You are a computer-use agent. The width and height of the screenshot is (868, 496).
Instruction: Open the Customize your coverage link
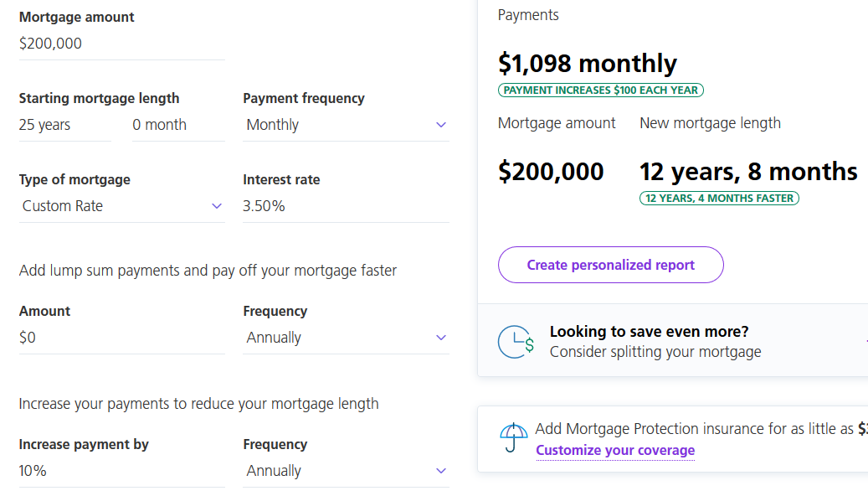point(615,451)
